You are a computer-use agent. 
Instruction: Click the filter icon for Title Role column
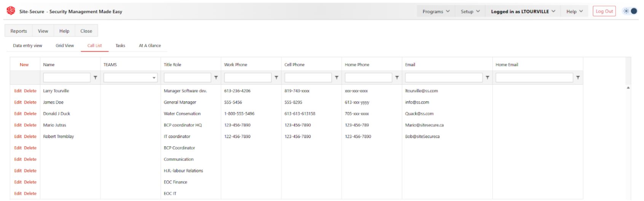coord(216,78)
